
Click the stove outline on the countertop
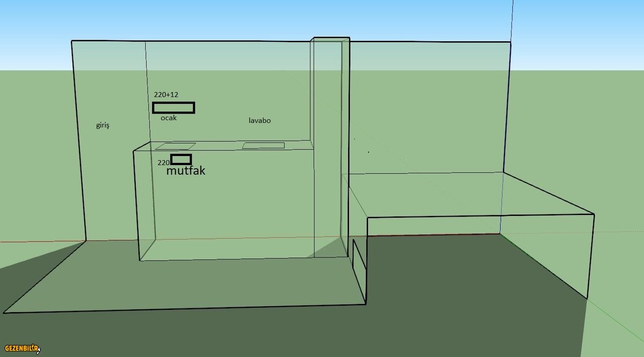pyautogui.click(x=175, y=146)
